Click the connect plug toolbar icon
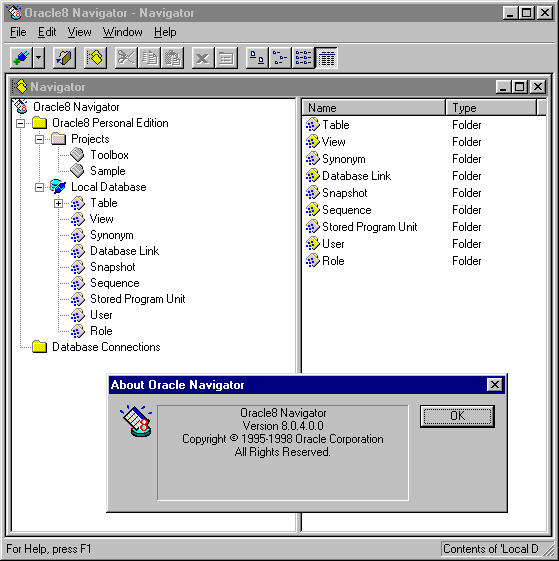Screen dimensions: 559x561 click(21, 58)
